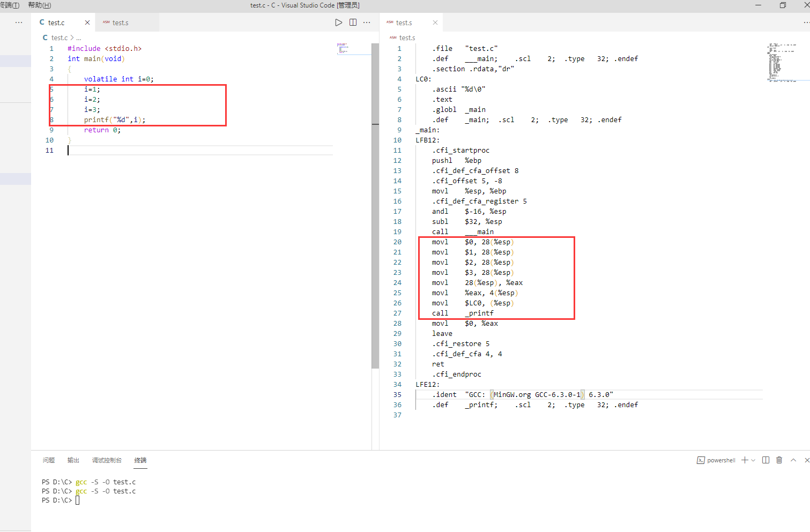Image resolution: width=810 pixels, height=532 pixels.
Task: Select the powershell terminal instance
Action: click(716, 460)
